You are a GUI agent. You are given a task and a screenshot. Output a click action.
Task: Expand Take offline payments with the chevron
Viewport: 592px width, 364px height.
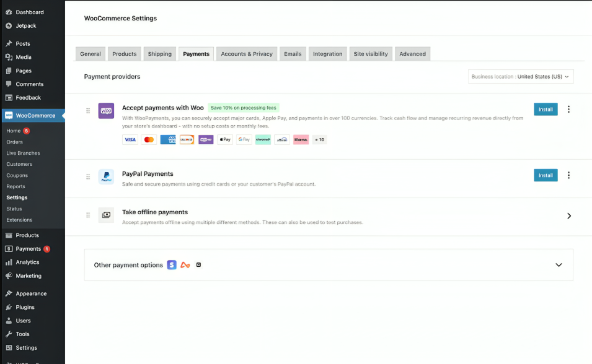(x=569, y=215)
